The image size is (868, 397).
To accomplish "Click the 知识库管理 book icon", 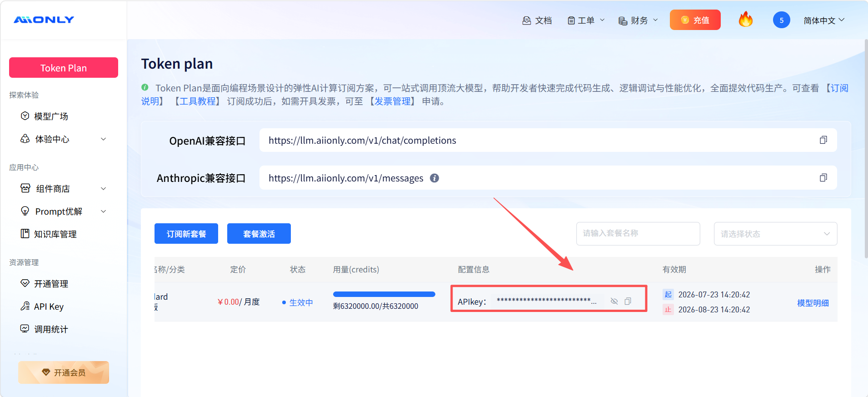I will (x=25, y=234).
